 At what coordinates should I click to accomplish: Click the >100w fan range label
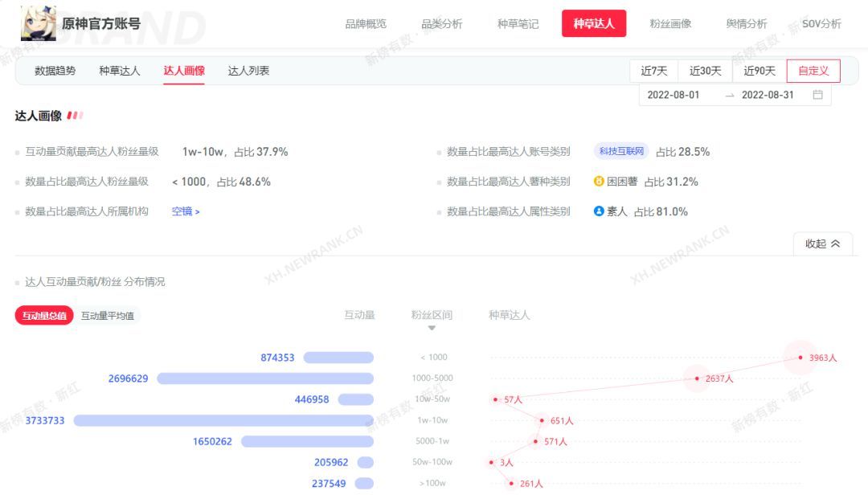[x=432, y=484]
